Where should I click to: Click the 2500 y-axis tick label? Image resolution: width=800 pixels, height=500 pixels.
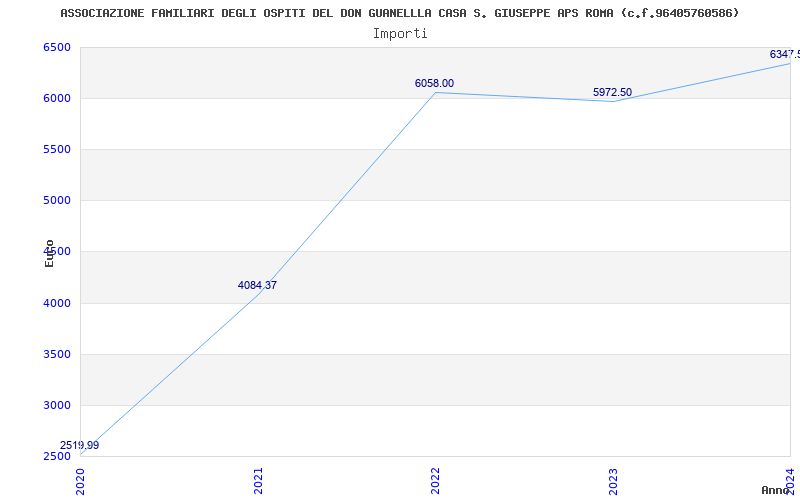[57, 456]
